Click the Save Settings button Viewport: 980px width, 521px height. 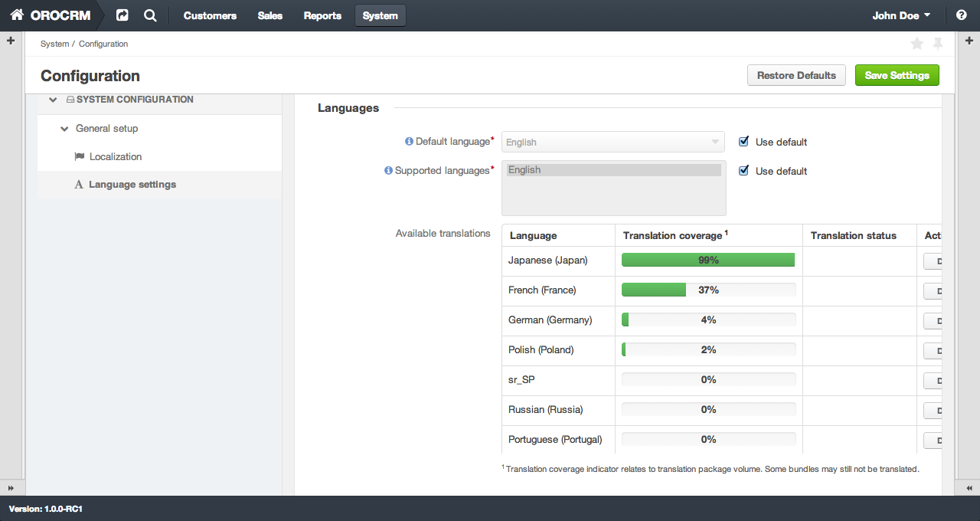(x=897, y=75)
